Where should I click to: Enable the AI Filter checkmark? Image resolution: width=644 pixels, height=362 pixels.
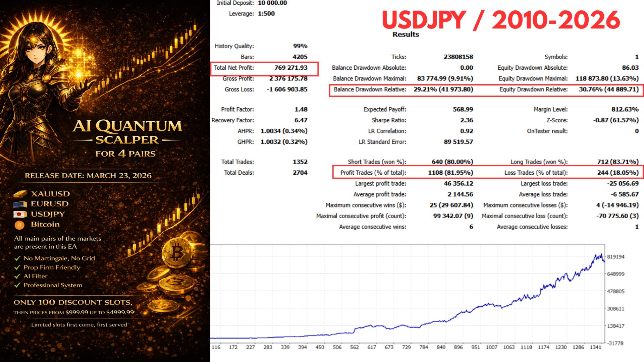(17, 276)
